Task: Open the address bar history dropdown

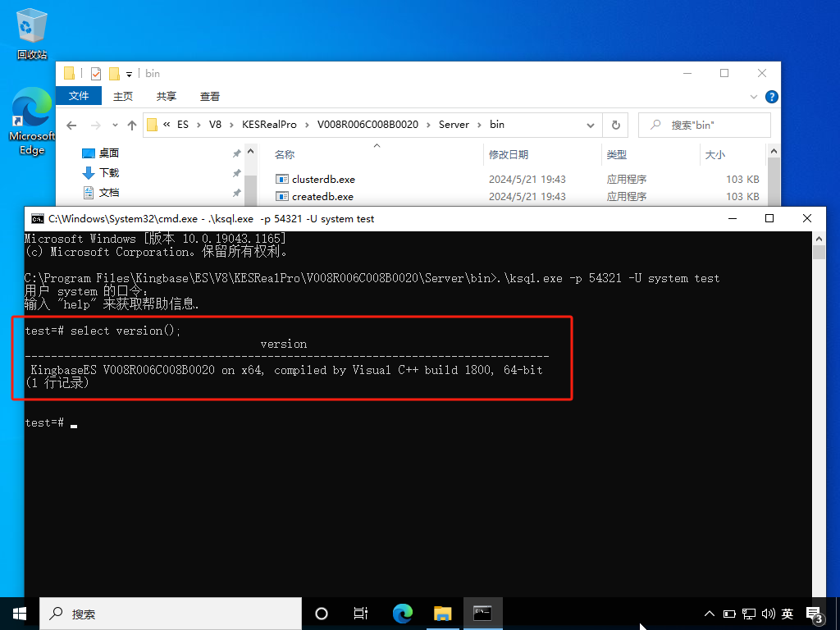Action: coord(590,126)
